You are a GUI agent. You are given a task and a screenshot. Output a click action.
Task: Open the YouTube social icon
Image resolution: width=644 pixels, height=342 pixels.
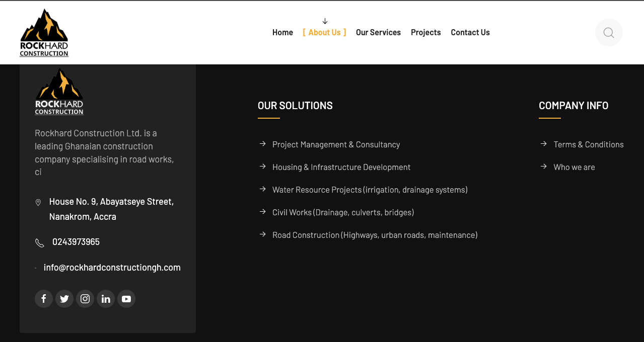point(126,299)
